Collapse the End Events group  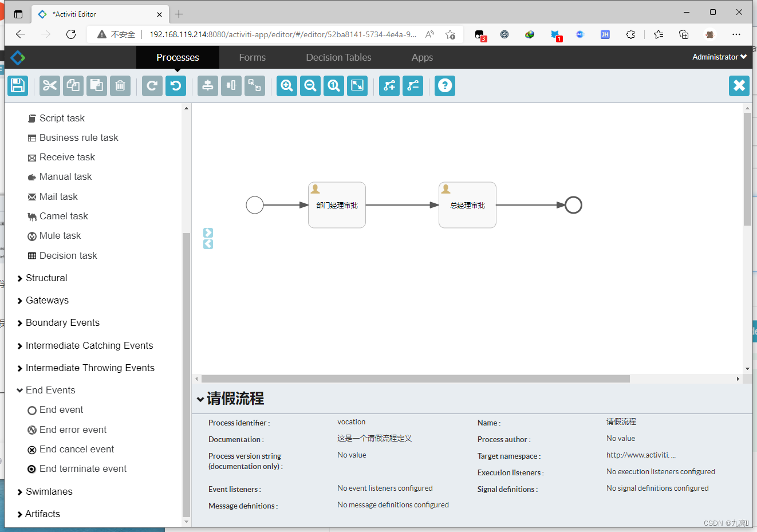(x=46, y=391)
